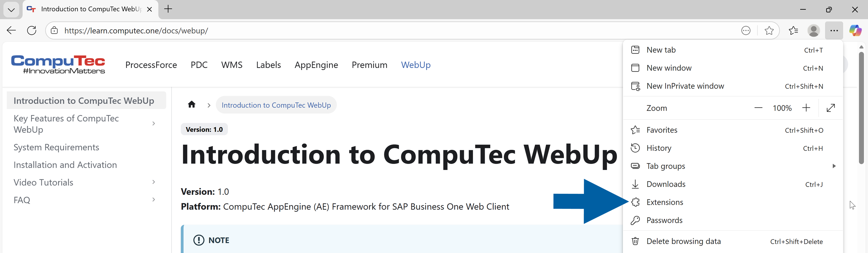Reload the page with Refresh icon

(x=32, y=31)
